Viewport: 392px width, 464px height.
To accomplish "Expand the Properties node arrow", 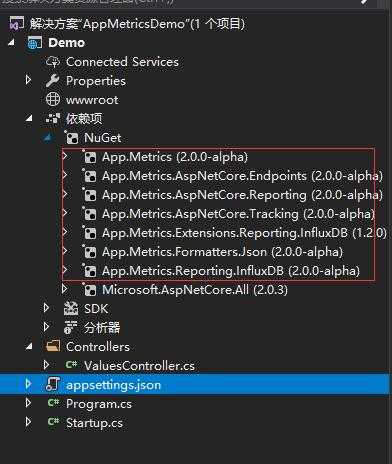I will point(28,80).
